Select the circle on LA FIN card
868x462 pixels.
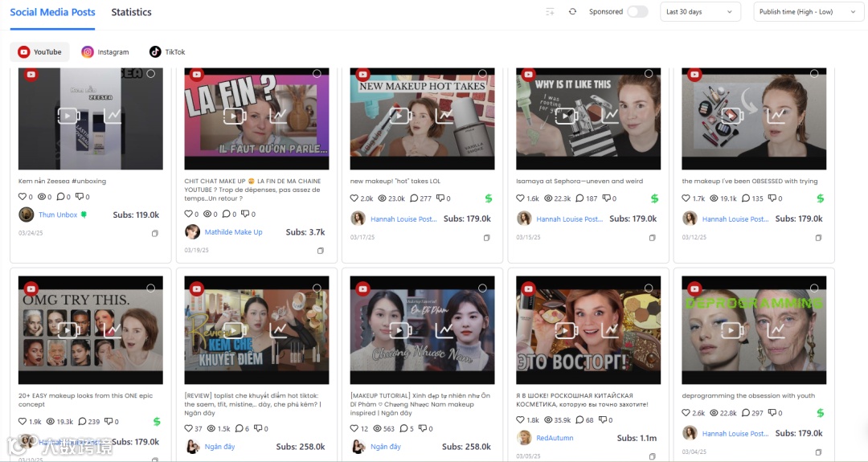click(x=317, y=74)
